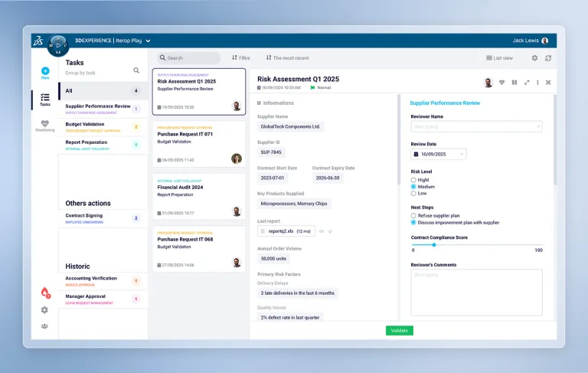The height and width of the screenshot is (373, 588).
Task: Switch to the Tasks sidebar tab
Action: pyautogui.click(x=45, y=98)
